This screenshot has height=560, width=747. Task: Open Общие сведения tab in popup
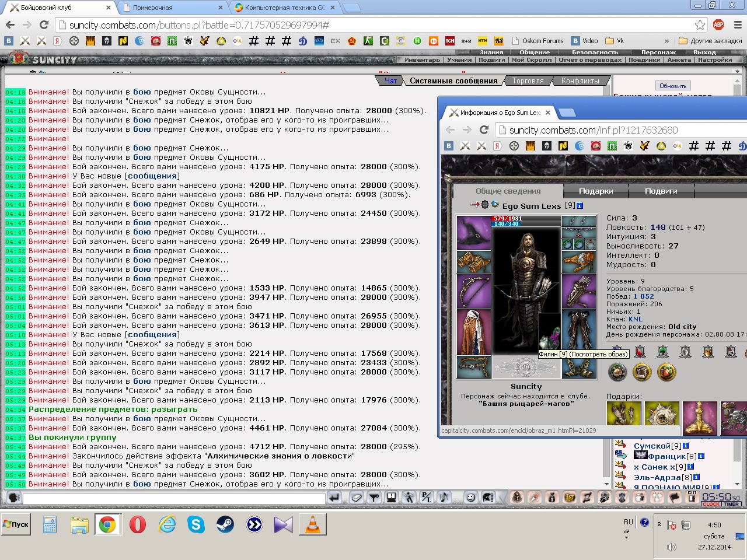point(508,191)
